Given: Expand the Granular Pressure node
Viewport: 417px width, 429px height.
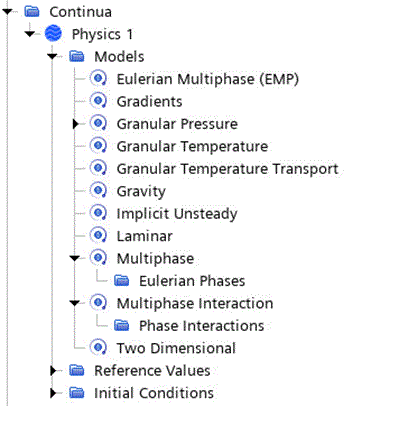Looking at the screenshot, I should [76, 124].
